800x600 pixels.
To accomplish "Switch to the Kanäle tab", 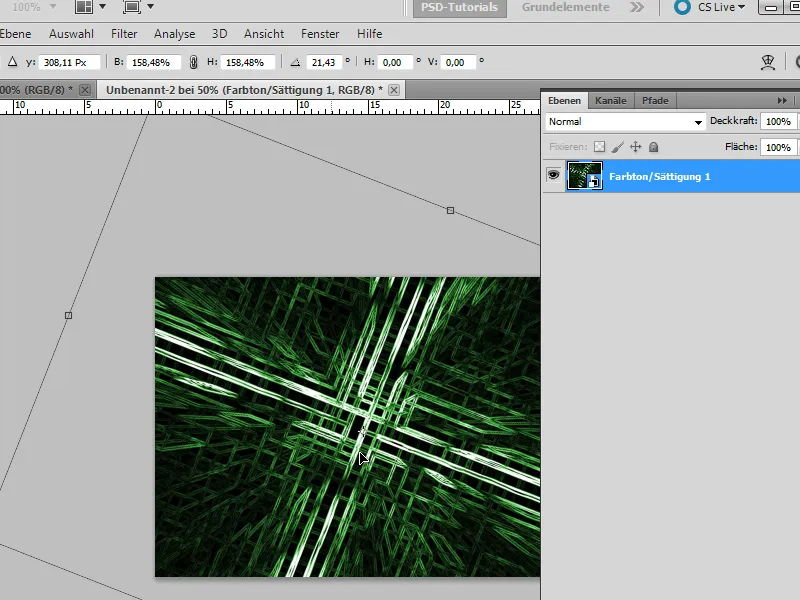I will coord(610,101).
